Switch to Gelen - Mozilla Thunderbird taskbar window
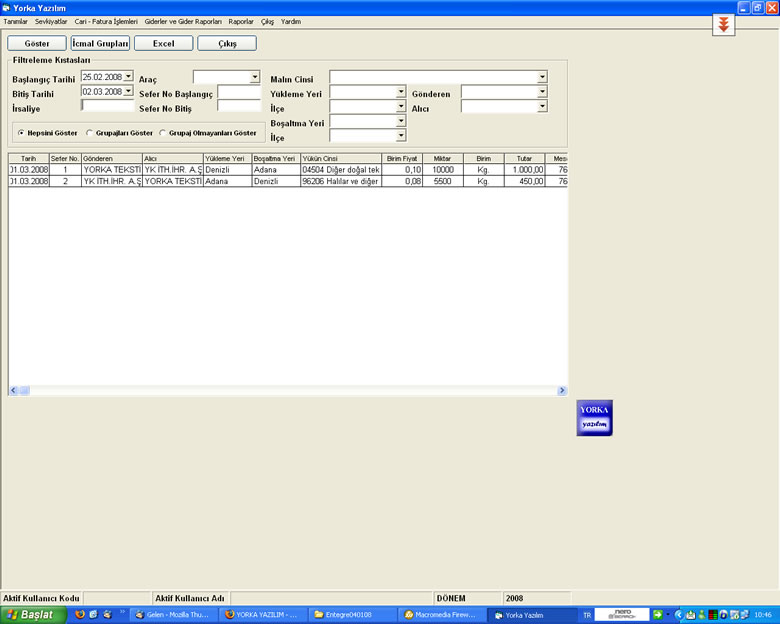The width and height of the screenshot is (780, 624). coord(174,615)
